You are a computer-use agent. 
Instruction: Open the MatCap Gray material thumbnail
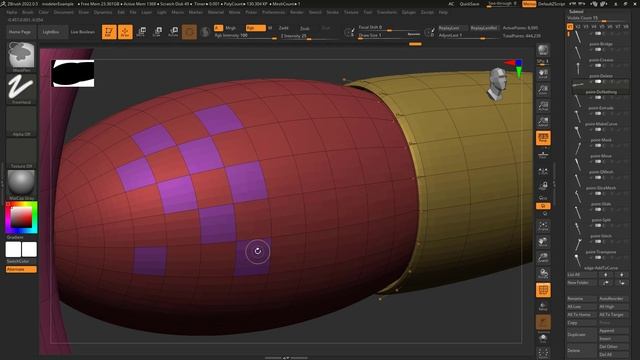(x=21, y=184)
